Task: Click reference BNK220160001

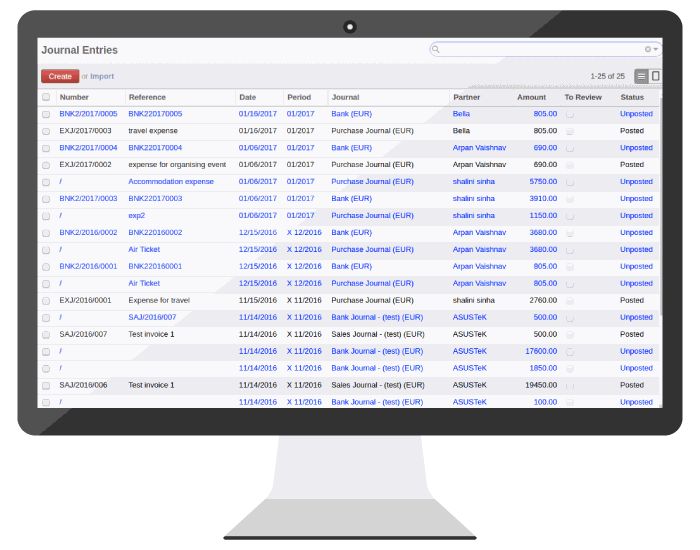Action: click(x=155, y=267)
